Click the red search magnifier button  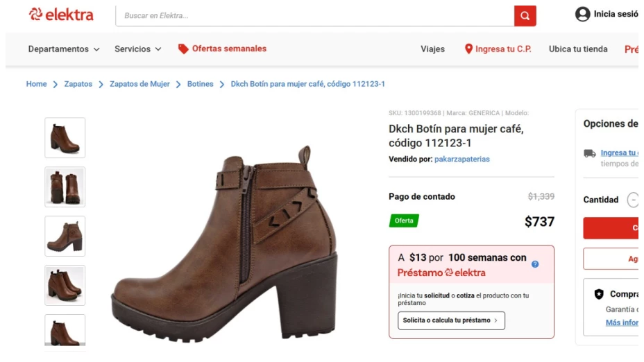525,15
